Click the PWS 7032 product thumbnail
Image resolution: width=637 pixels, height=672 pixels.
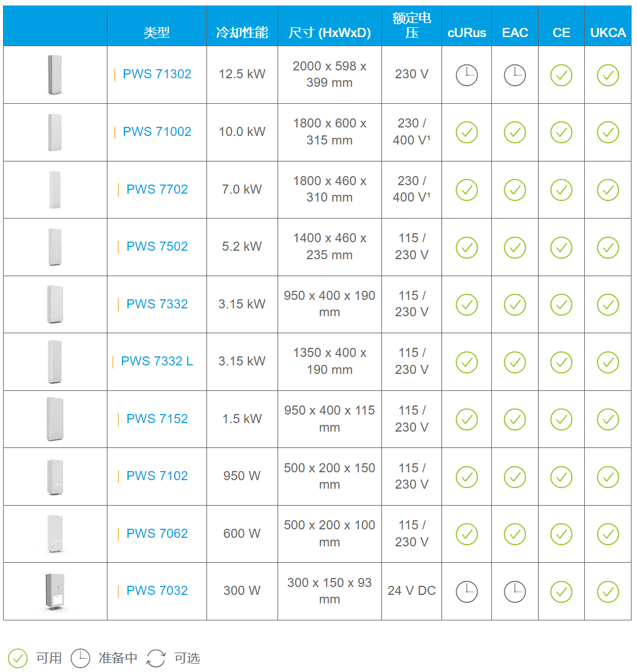coord(55,591)
